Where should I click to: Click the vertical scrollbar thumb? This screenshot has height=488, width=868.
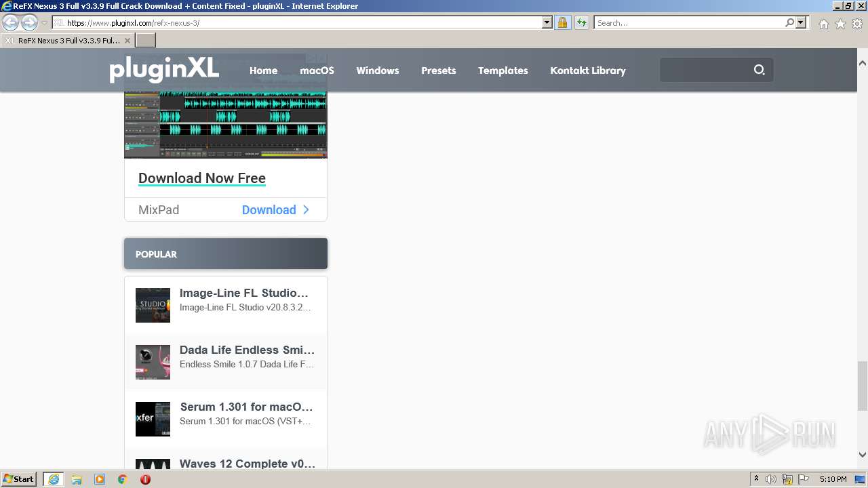(x=862, y=386)
